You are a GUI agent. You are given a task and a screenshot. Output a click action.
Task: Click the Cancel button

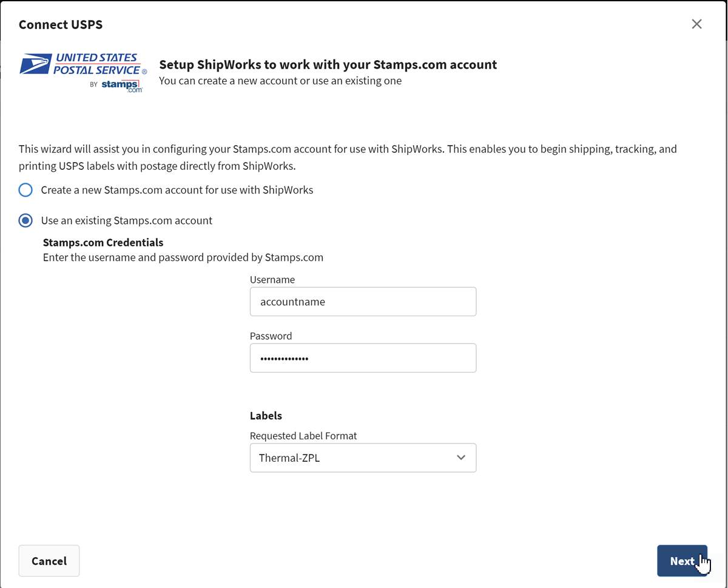[49, 561]
